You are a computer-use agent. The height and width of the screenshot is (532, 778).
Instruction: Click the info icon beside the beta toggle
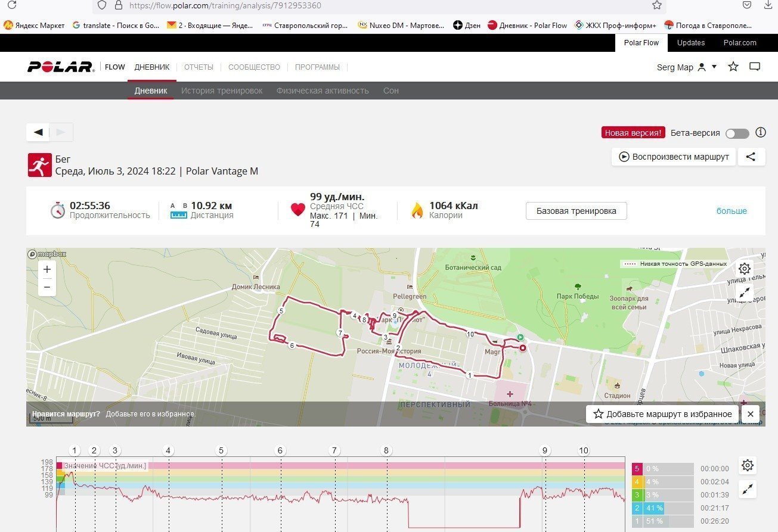coord(761,133)
